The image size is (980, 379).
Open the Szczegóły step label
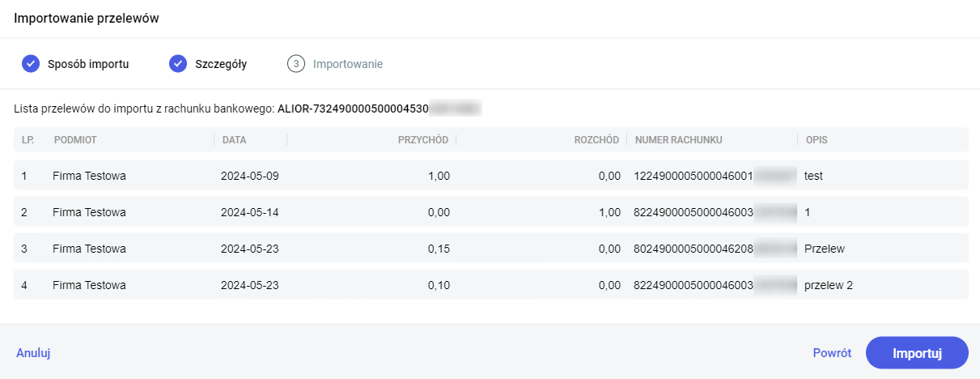(x=221, y=64)
